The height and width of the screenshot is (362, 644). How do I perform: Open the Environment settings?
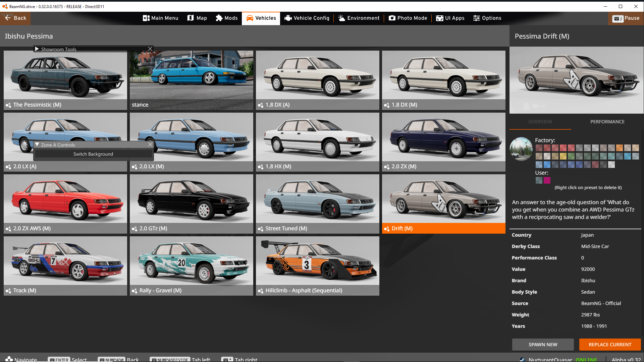(x=359, y=18)
